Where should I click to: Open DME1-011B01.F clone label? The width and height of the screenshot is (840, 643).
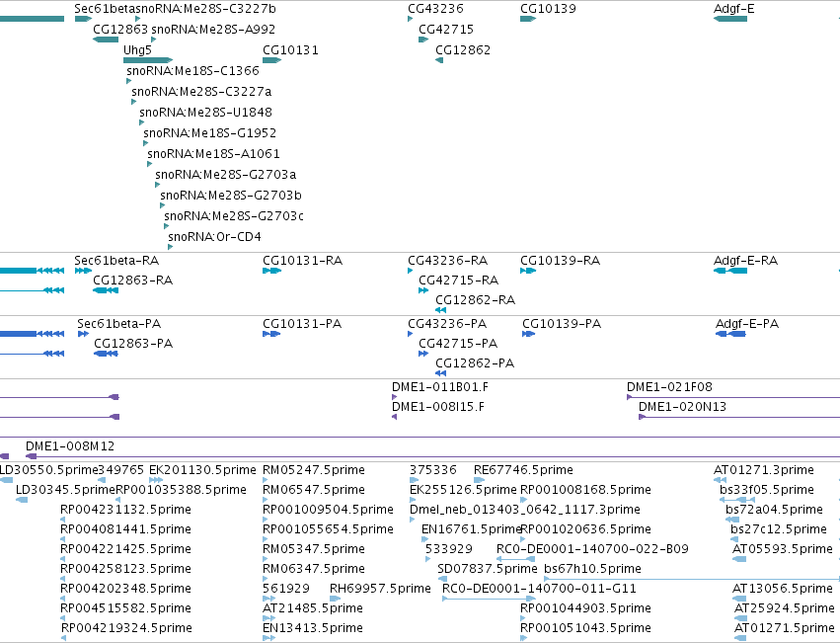point(440,387)
